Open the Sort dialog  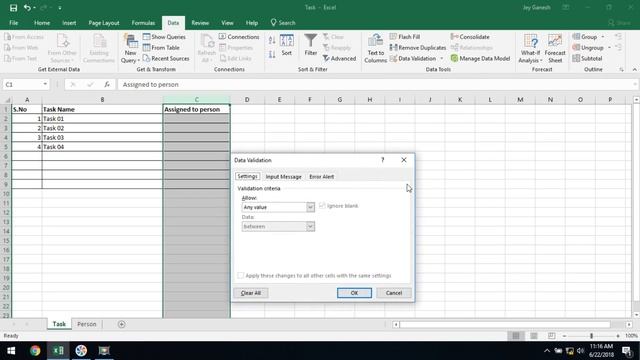[287, 45]
